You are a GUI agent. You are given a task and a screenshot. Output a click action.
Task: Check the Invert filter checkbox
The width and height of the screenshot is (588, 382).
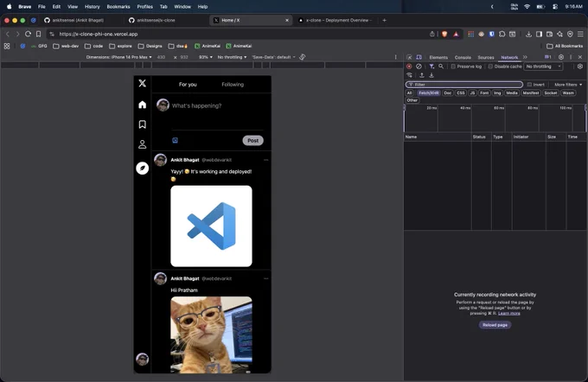tap(529, 85)
